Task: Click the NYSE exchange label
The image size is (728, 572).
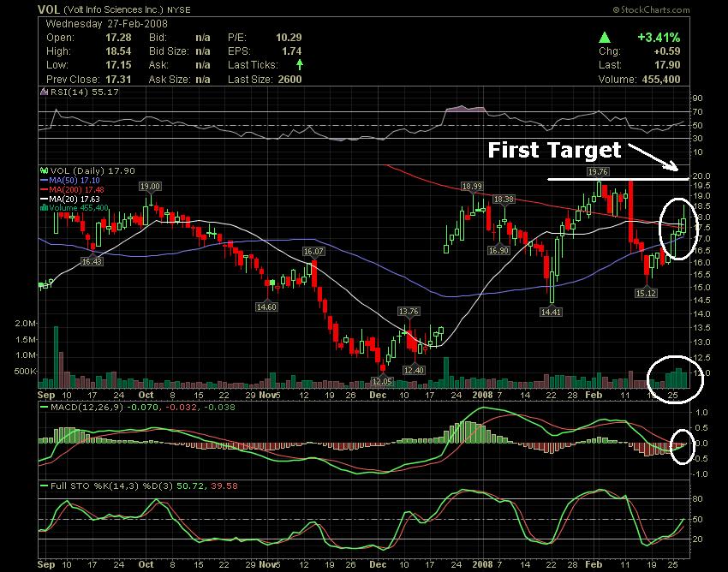Action: (x=178, y=9)
